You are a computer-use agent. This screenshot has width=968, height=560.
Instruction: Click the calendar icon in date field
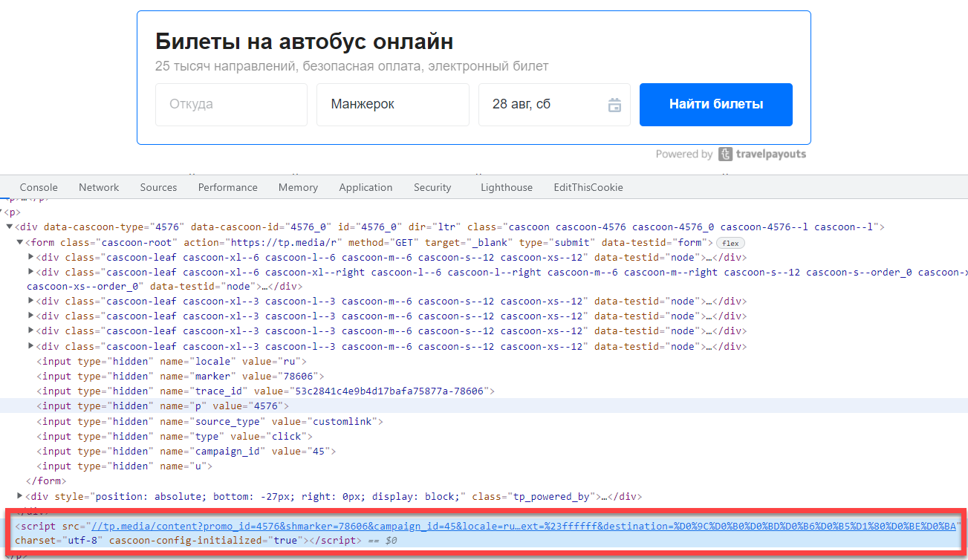tap(614, 105)
